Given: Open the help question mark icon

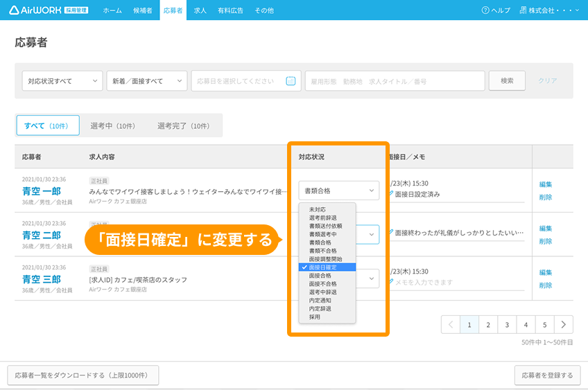Looking at the screenshot, I should pyautogui.click(x=485, y=10).
